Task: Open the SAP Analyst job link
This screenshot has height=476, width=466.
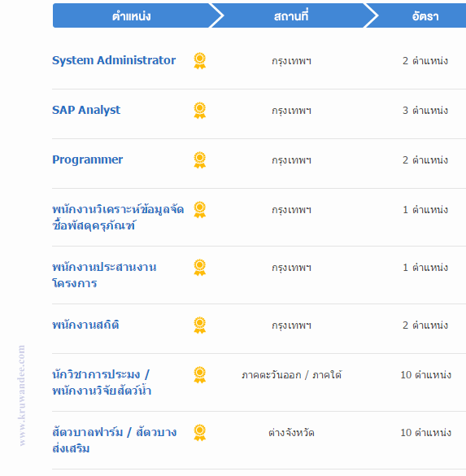Action: point(86,110)
